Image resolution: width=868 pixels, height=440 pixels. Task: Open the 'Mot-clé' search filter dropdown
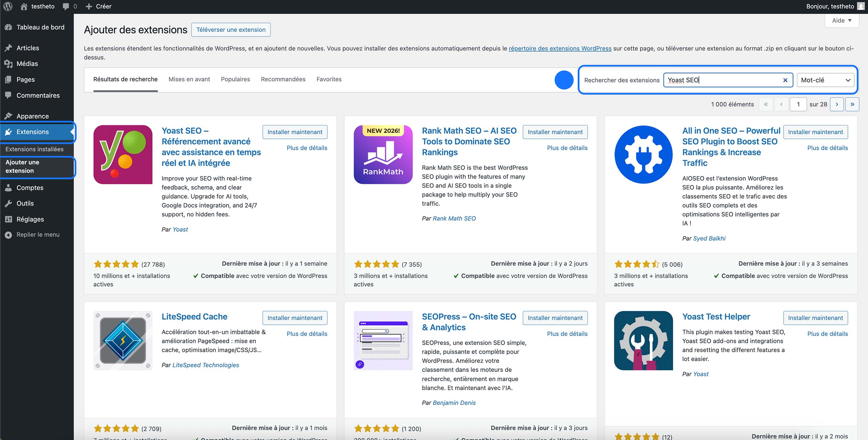[x=825, y=80]
